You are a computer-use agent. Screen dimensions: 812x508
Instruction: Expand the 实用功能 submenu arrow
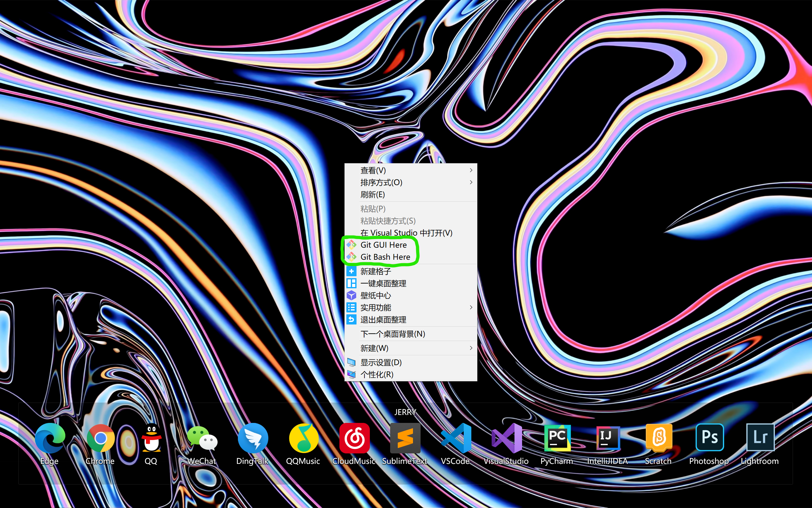(471, 307)
